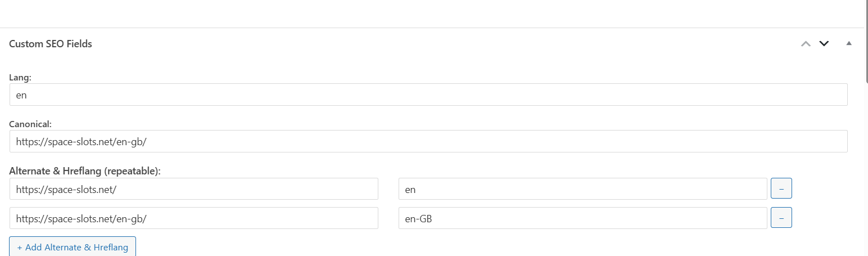The height and width of the screenshot is (256, 868).
Task: Focus the Lang input field
Action: tap(428, 95)
